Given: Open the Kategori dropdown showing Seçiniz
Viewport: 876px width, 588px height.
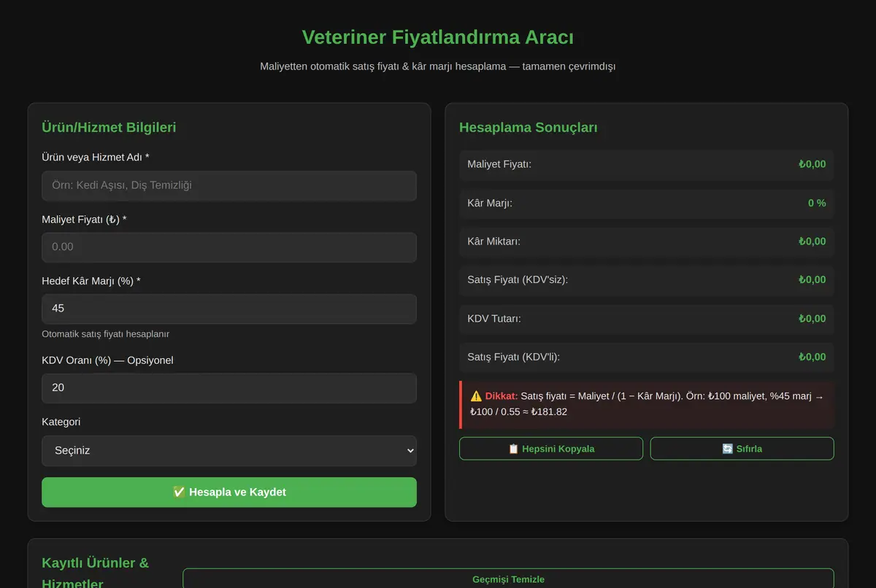Looking at the screenshot, I should [229, 451].
